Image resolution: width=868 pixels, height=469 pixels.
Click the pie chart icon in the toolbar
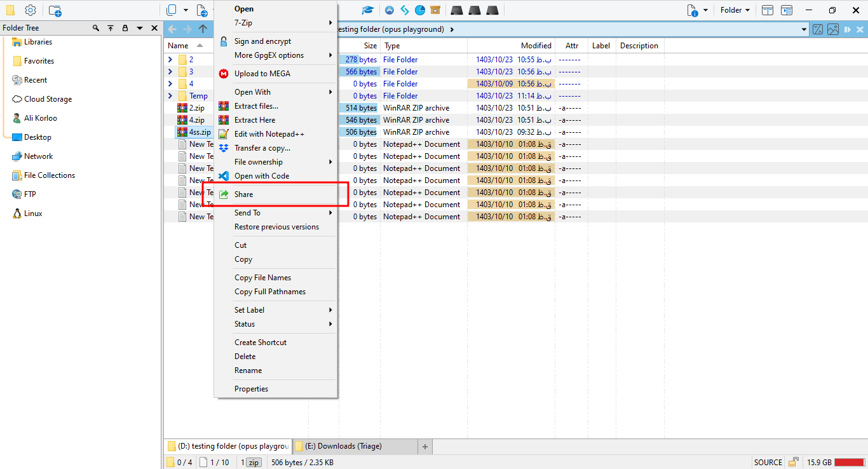point(420,10)
